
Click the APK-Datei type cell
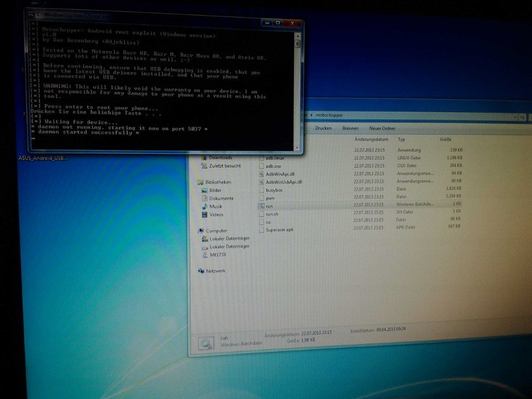[405, 227]
